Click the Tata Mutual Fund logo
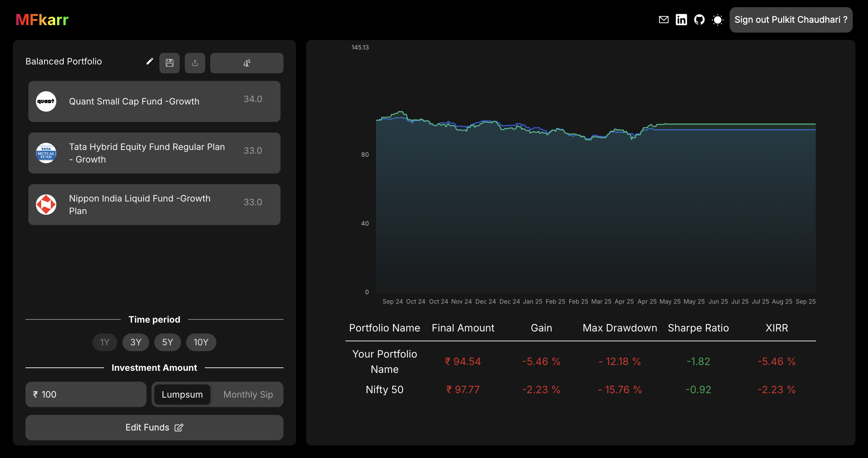 (x=46, y=153)
